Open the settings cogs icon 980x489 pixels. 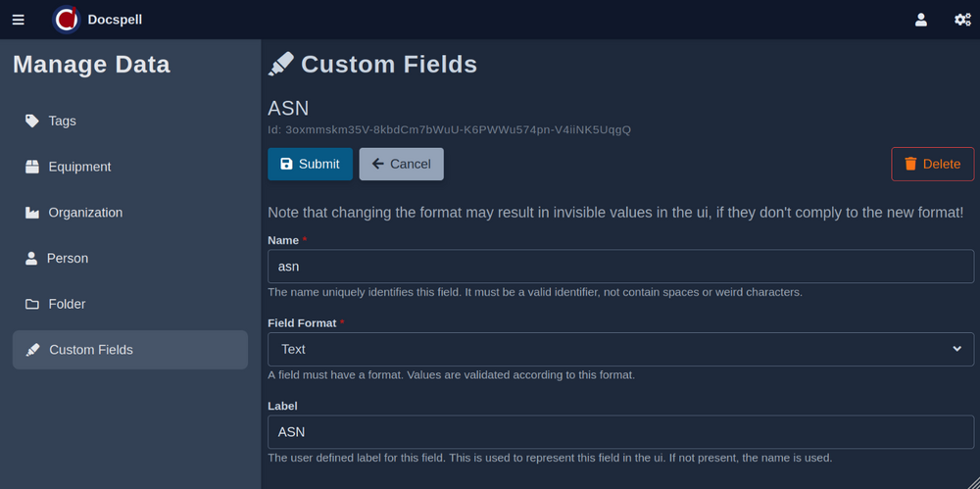[x=962, y=20]
